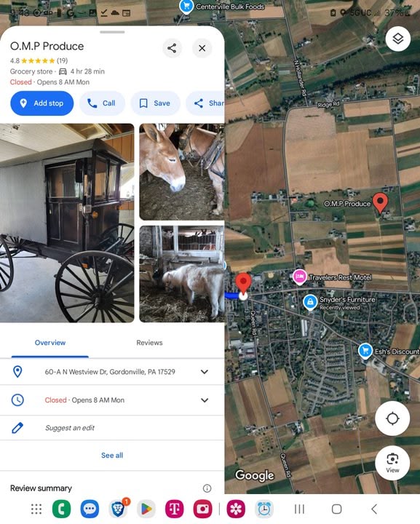This screenshot has width=420, height=524.
Task: Expand the address row chevron
Action: [x=204, y=372]
